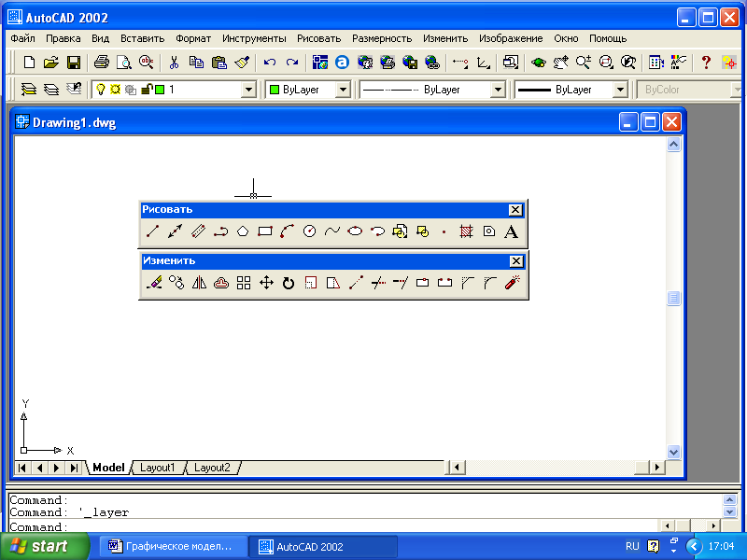Close the Рисовать floating toolbar
Image resolution: width=747 pixels, height=560 pixels.
pos(515,209)
